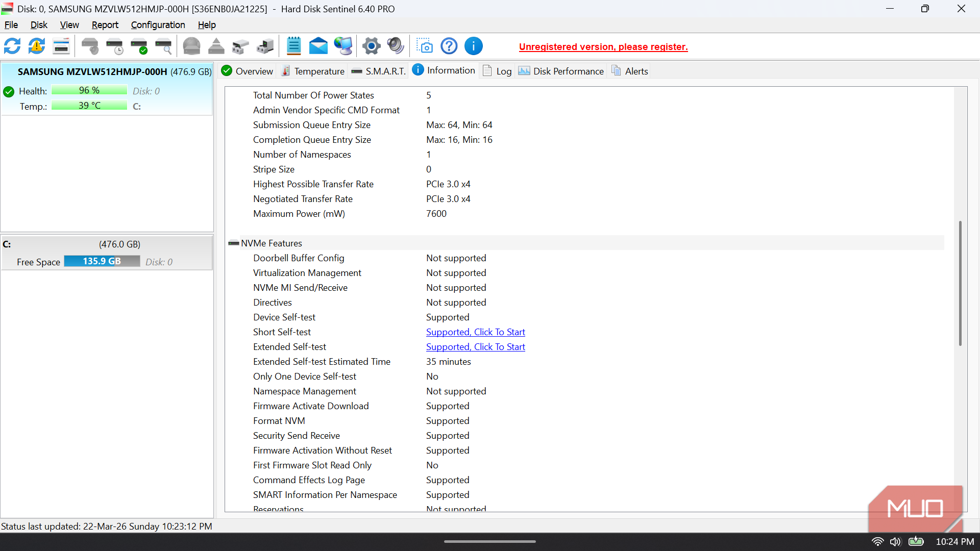
Task: Click the disk with speaker noise test icon
Action: point(90,46)
